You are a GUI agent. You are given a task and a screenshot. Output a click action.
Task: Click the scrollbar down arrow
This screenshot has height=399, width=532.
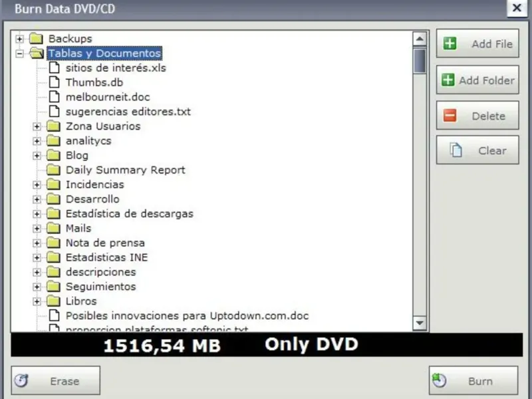point(420,323)
